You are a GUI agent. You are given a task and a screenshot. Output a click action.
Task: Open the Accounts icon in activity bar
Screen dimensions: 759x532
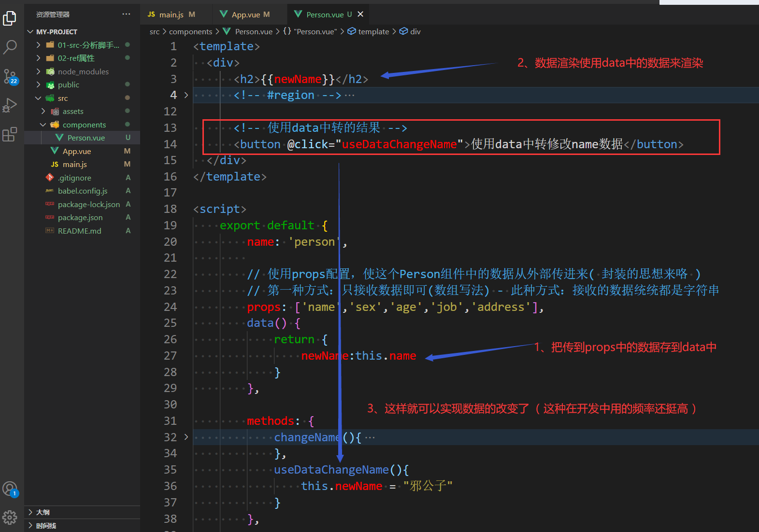pyautogui.click(x=10, y=489)
